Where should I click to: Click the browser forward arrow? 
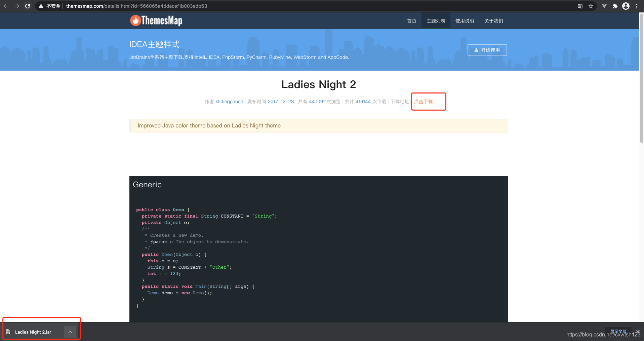[17, 6]
